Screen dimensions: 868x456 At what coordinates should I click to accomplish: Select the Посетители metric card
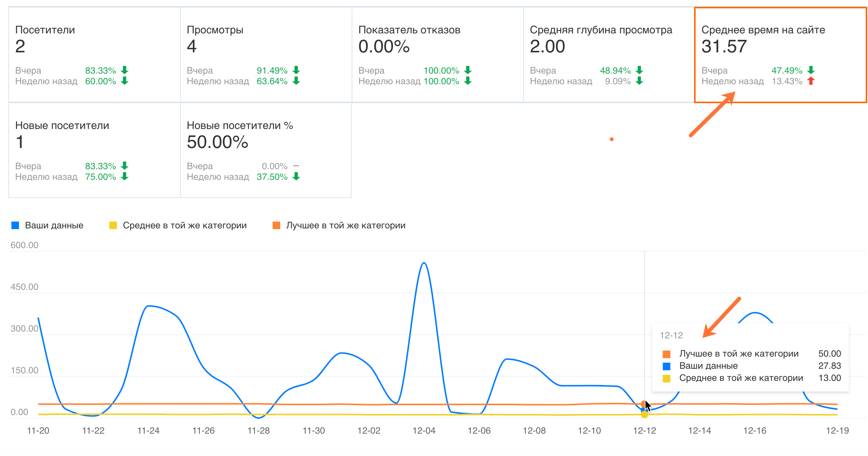94,55
